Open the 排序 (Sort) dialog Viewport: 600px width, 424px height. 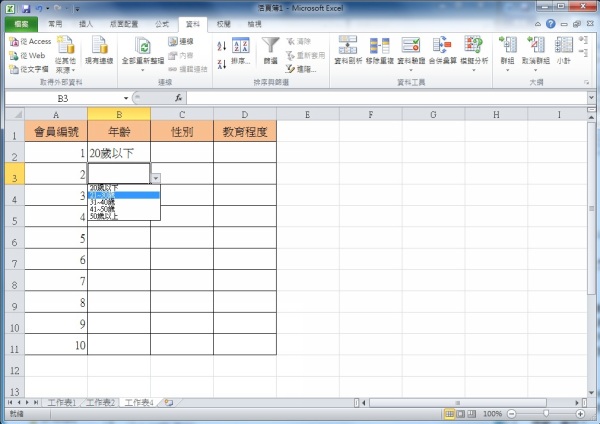point(241,50)
